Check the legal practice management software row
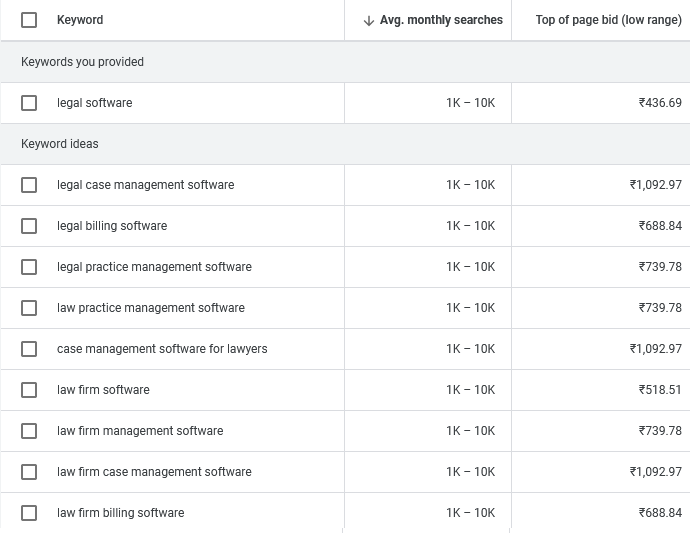The image size is (690, 533). click(29, 267)
